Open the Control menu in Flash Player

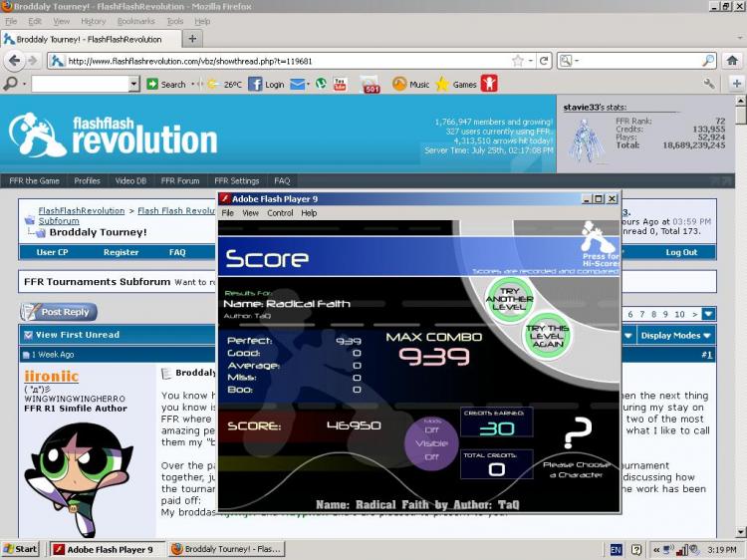280,213
